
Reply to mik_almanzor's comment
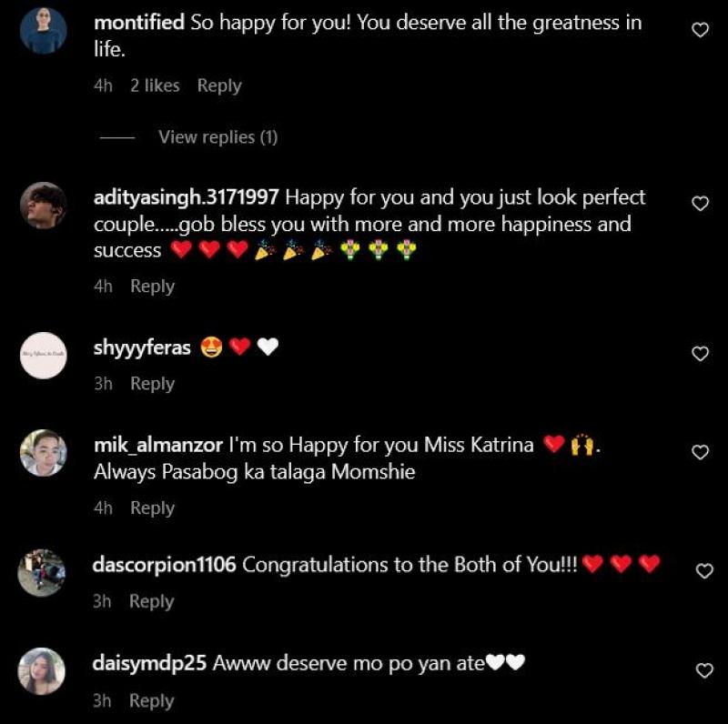152,508
